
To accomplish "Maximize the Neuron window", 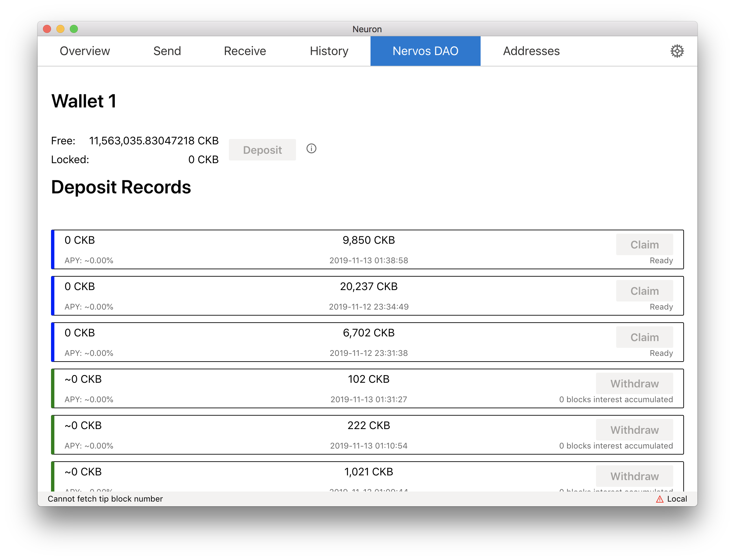I will [74, 29].
